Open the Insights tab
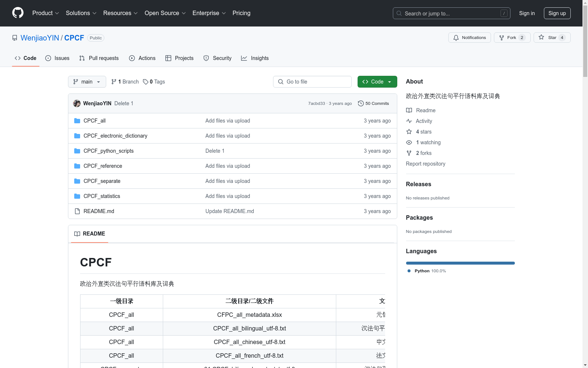The height and width of the screenshot is (368, 588). coord(255,58)
